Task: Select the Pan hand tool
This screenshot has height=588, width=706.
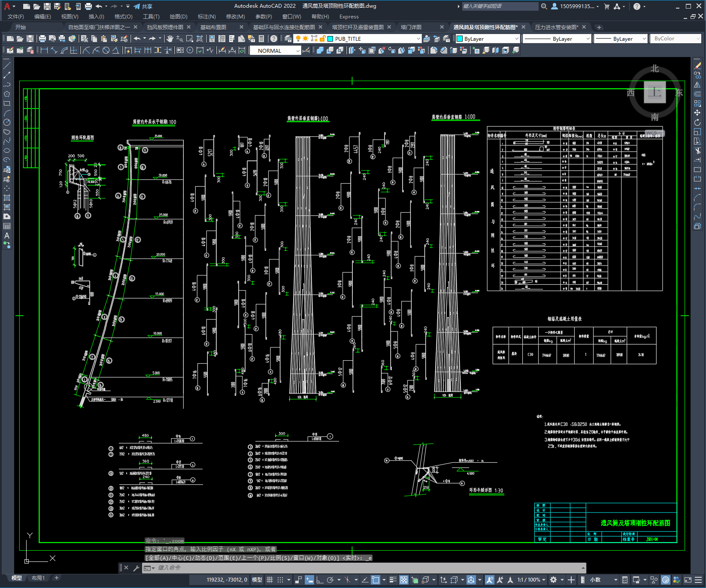Action: click(x=170, y=39)
